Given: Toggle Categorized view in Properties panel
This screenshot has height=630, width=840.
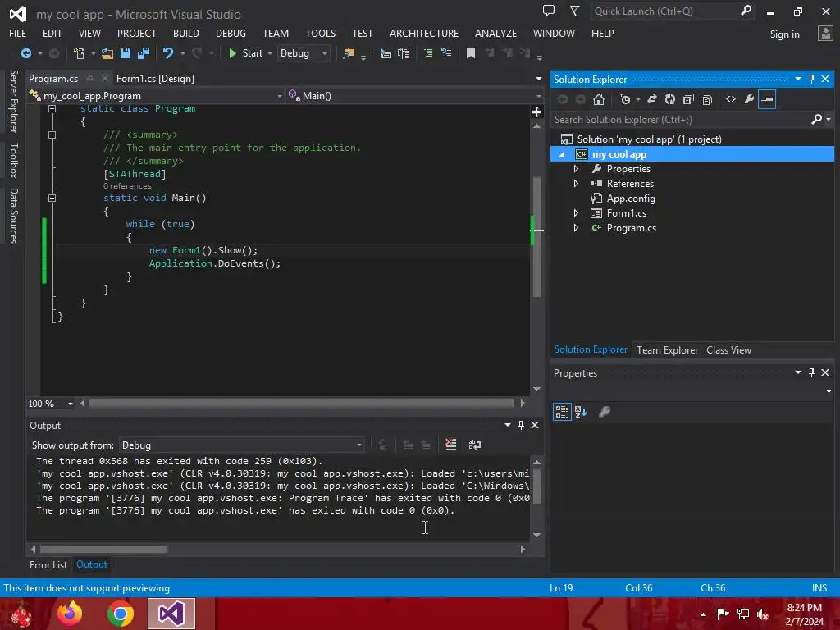Looking at the screenshot, I should click(x=562, y=412).
